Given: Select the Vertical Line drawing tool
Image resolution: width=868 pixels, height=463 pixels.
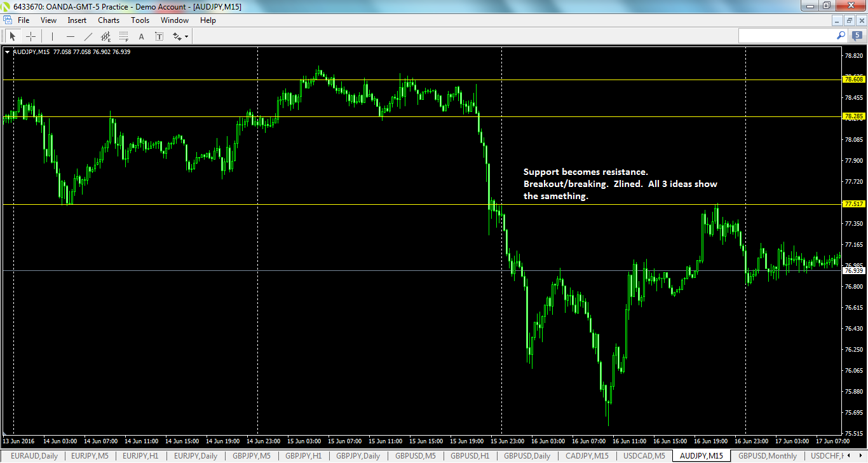Looking at the screenshot, I should (x=51, y=36).
